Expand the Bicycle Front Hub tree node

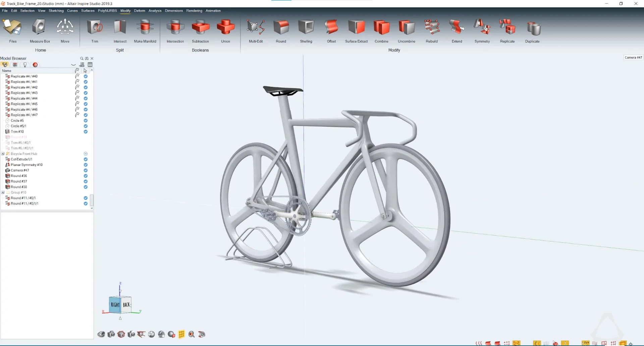(x=3, y=154)
